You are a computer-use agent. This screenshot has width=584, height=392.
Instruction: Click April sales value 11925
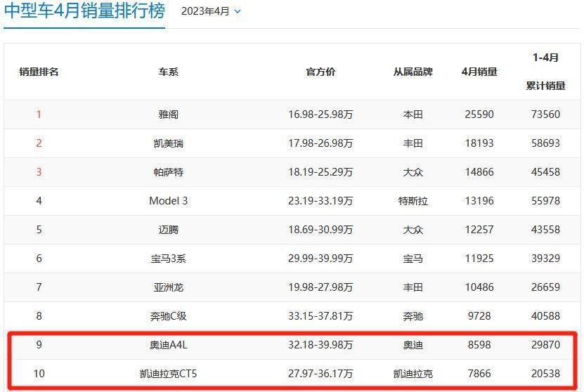tap(479, 259)
